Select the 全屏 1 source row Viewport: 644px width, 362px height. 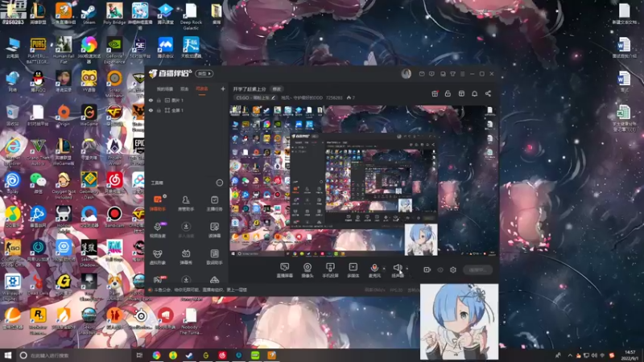(187, 110)
